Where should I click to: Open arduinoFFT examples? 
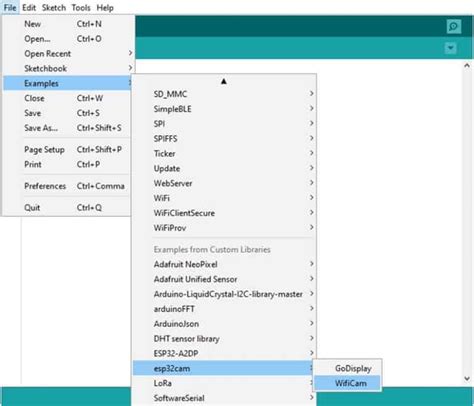(224, 309)
